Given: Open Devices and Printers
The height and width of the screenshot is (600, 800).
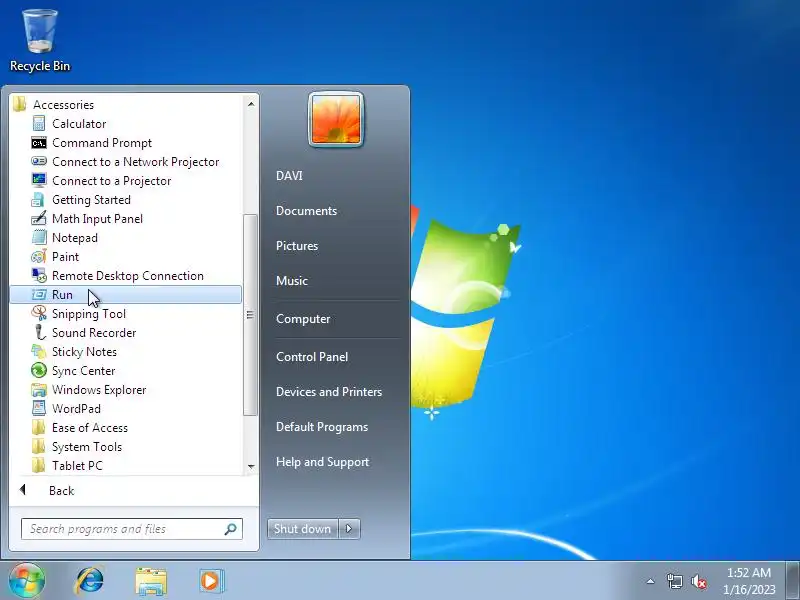Looking at the screenshot, I should (x=329, y=392).
